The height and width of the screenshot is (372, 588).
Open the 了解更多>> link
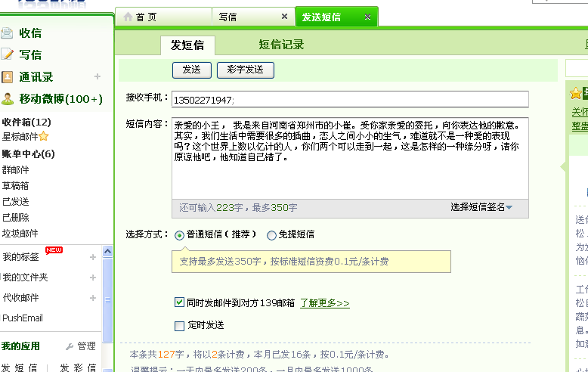(x=325, y=303)
